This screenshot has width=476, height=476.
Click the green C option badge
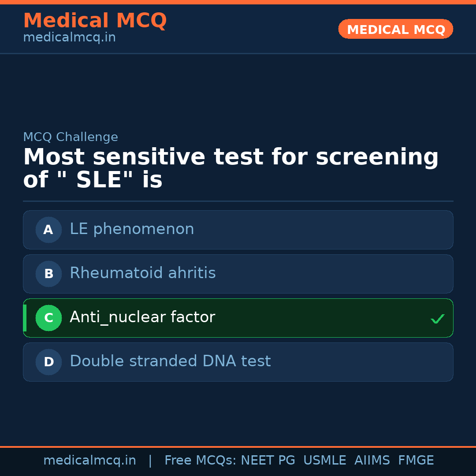[48, 318]
